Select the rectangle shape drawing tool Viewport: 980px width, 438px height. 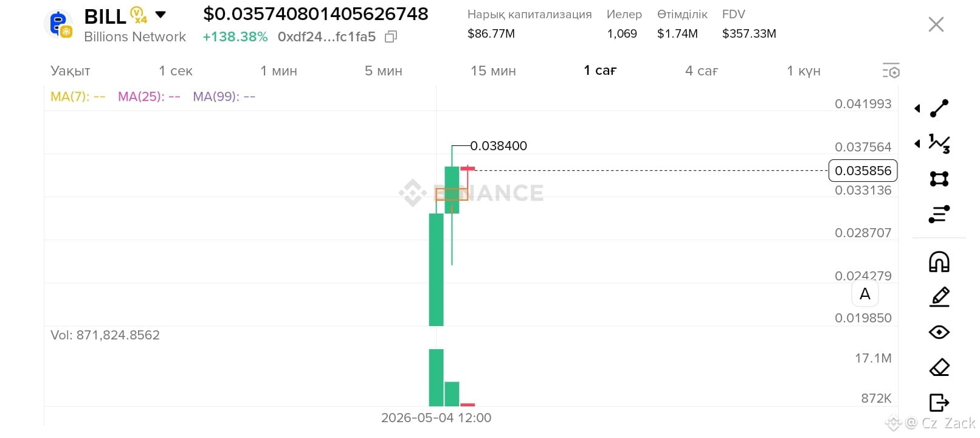click(x=939, y=179)
